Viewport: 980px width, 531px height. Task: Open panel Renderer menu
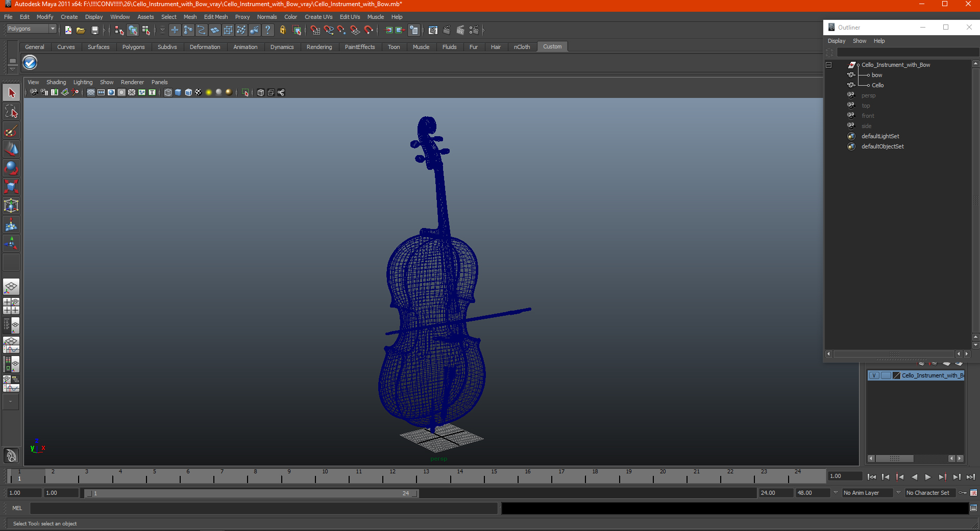pos(132,82)
